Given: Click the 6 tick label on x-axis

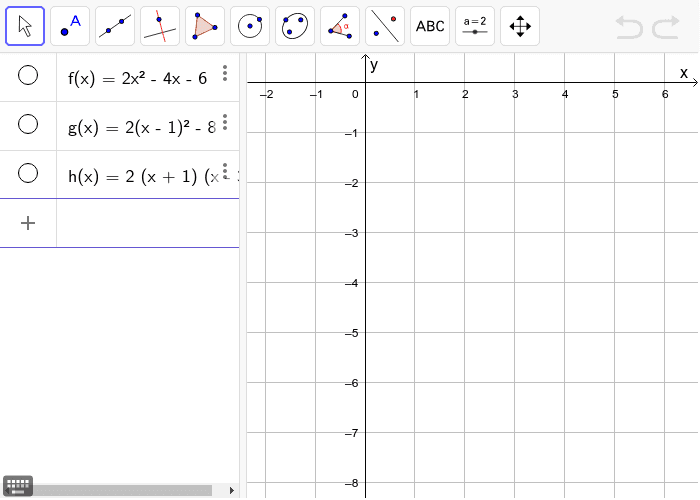Looking at the screenshot, I should click(x=665, y=94).
